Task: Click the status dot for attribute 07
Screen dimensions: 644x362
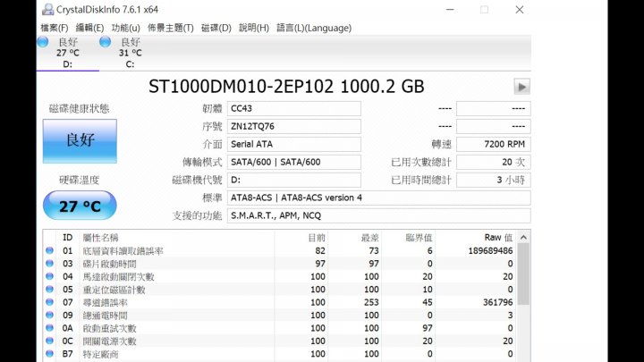Action: 50,302
